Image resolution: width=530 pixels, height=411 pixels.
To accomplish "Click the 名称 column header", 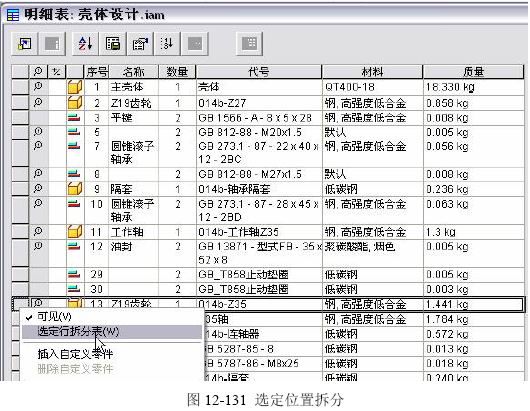I will pos(134,72).
